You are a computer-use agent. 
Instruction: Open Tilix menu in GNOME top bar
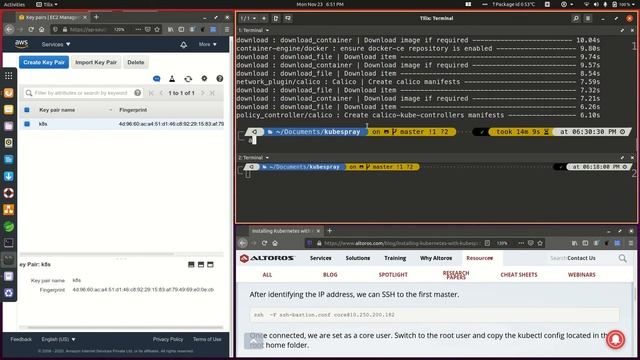[47, 4]
